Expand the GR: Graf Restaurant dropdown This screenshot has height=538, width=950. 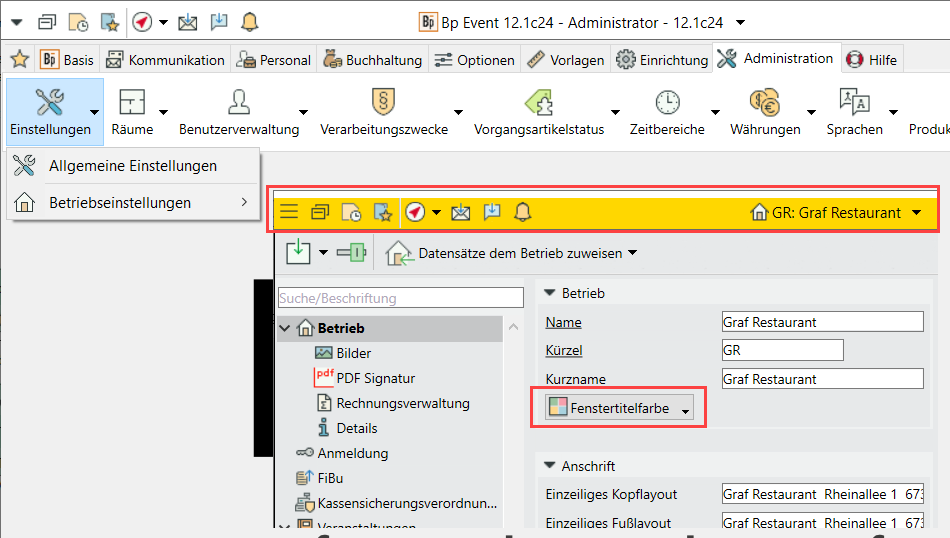point(916,212)
